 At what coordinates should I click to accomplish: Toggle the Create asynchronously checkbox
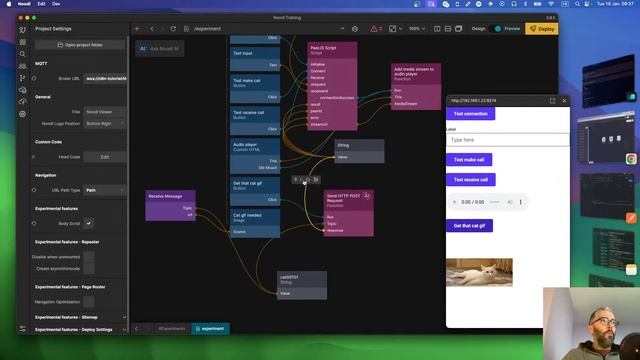point(89,269)
